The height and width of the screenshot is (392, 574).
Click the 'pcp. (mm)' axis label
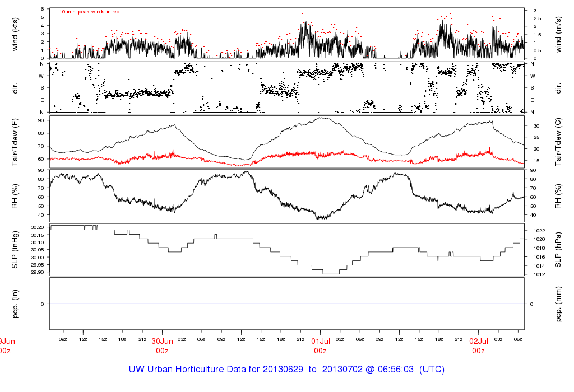click(x=558, y=304)
